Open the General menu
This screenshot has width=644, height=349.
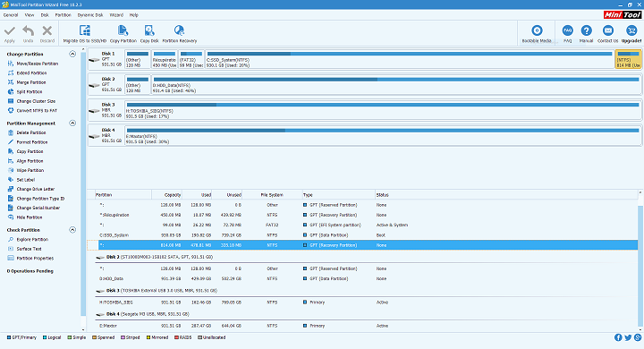(11, 15)
